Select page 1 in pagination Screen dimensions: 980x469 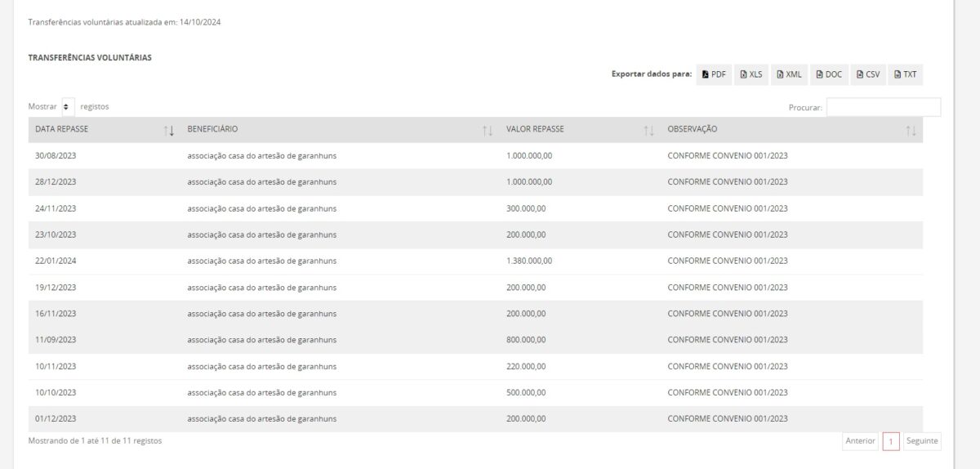coord(891,441)
